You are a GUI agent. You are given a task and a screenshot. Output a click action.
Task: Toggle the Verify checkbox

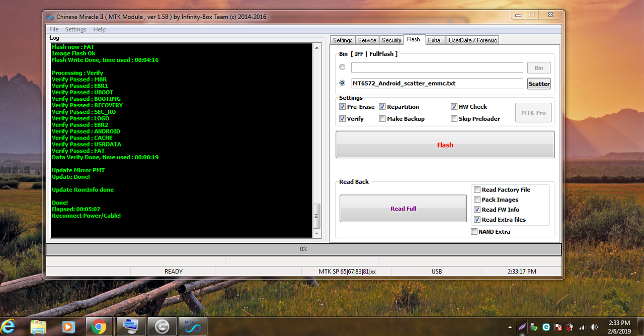tap(342, 119)
